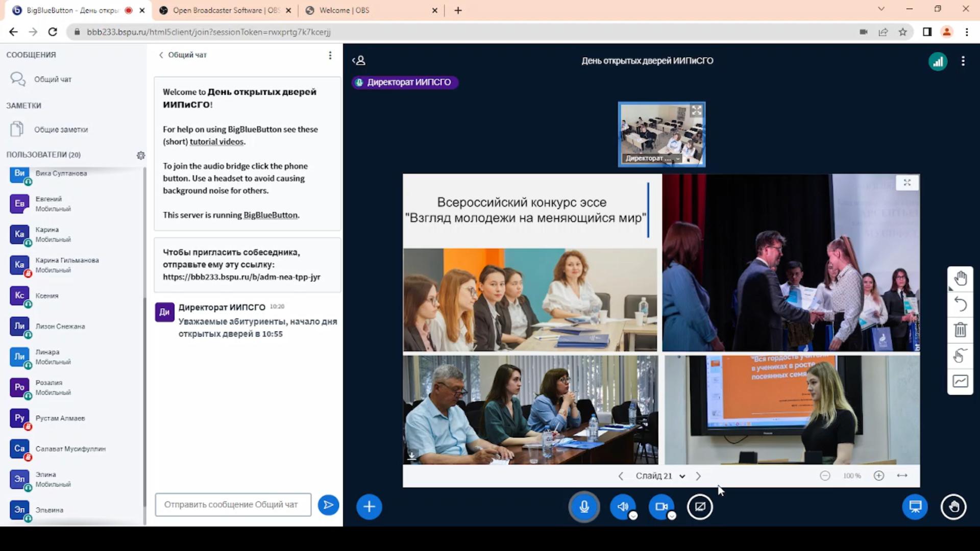
Task: Toggle webcam sharing button
Action: tap(661, 507)
